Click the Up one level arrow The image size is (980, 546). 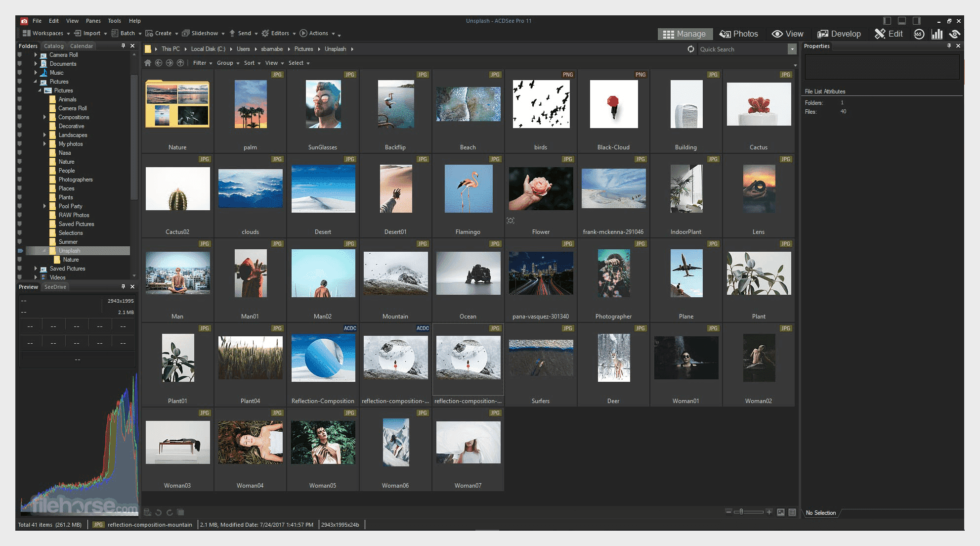[180, 63]
